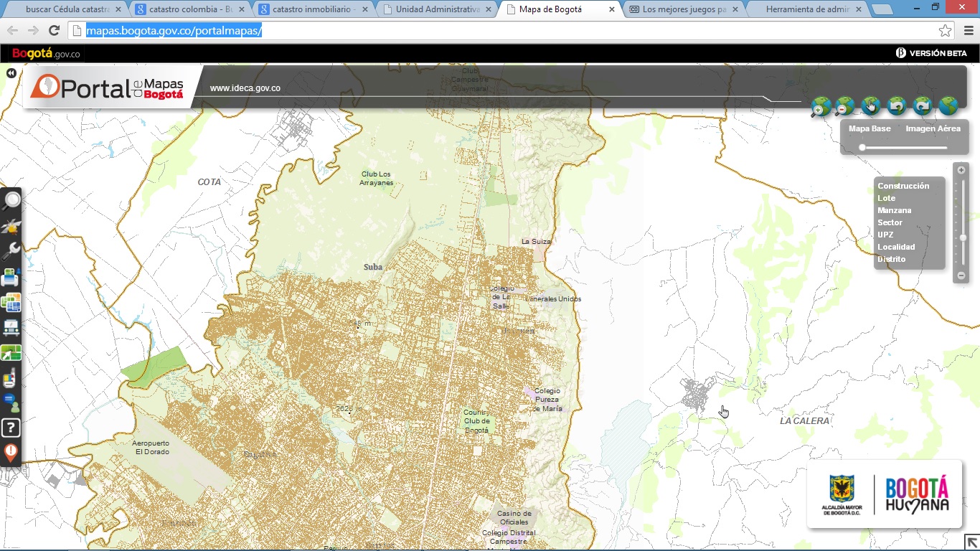Viewport: 980px width, 551px height.
Task: Click the minus button on zoom slider
Action: [x=961, y=275]
